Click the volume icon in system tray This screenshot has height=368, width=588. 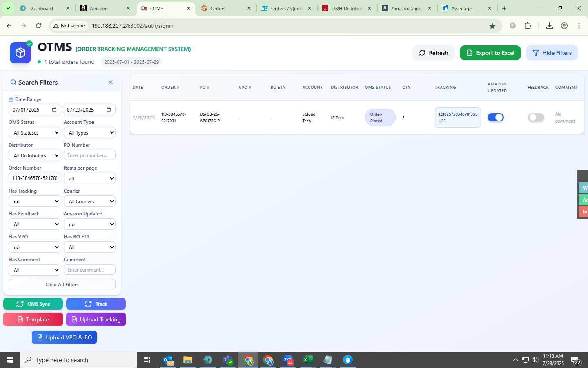coord(535,360)
